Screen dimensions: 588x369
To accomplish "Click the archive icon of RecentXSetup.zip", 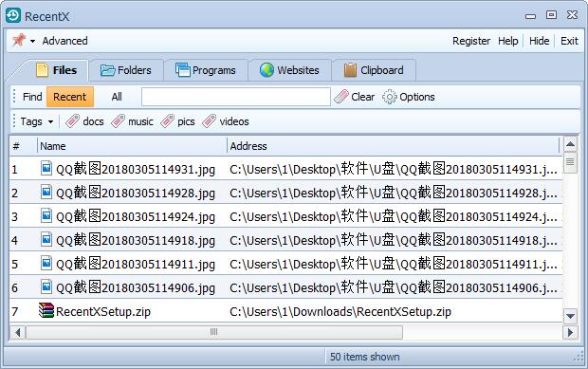I will pyautogui.click(x=46, y=310).
